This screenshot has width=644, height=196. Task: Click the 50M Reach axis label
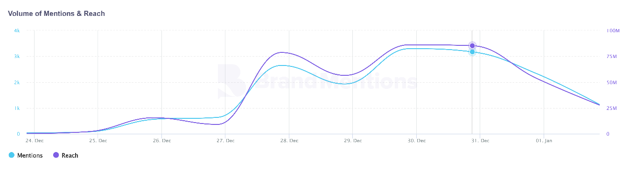pos(612,83)
